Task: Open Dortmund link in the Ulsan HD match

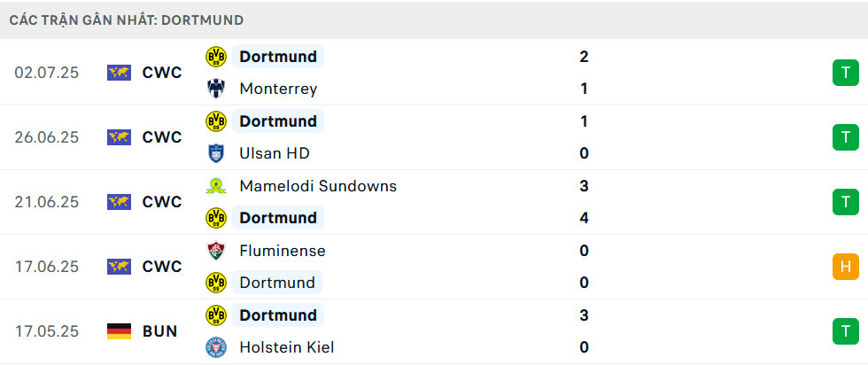Action: tap(278, 120)
